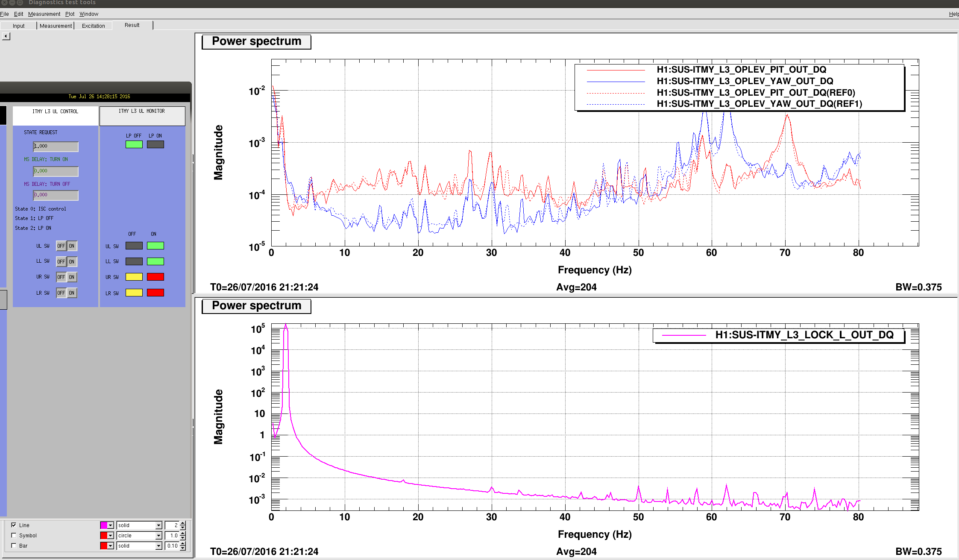This screenshot has width=959, height=560.
Task: Open the Measurement menu in menu bar
Action: point(44,14)
